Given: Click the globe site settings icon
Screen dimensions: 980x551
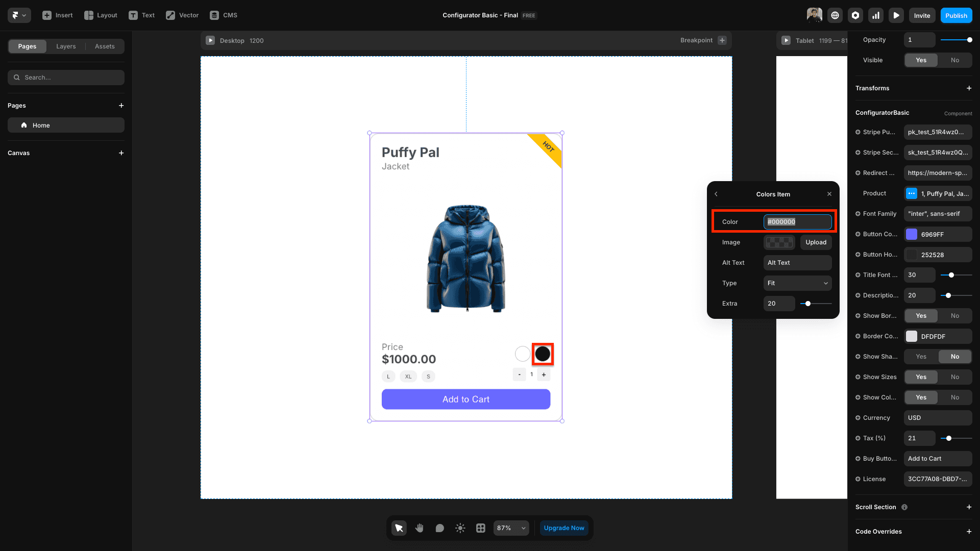Looking at the screenshot, I should (835, 15).
